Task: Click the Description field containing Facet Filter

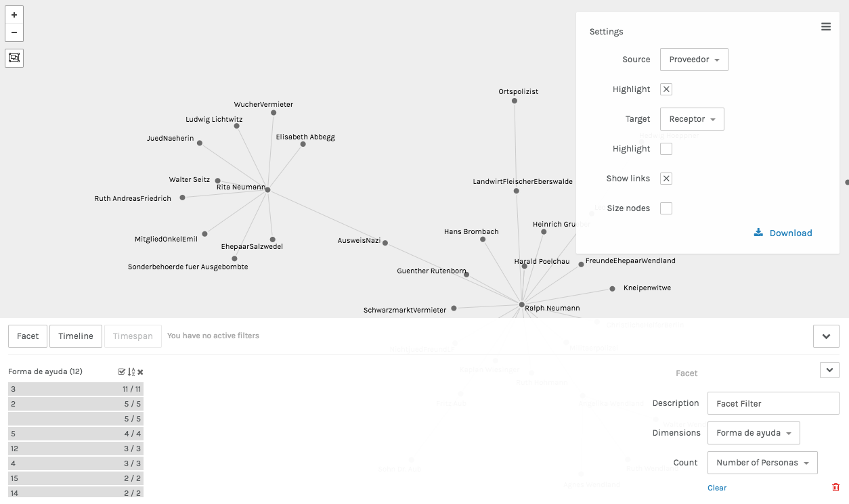Action: tap(773, 403)
